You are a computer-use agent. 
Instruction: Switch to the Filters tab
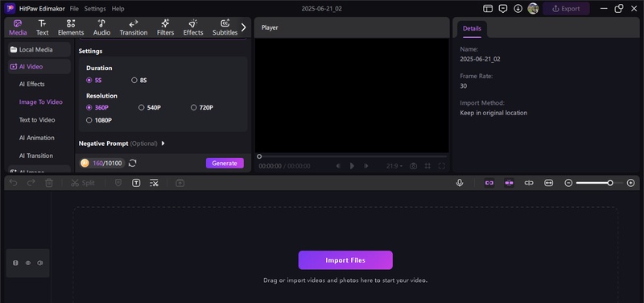pyautogui.click(x=166, y=27)
